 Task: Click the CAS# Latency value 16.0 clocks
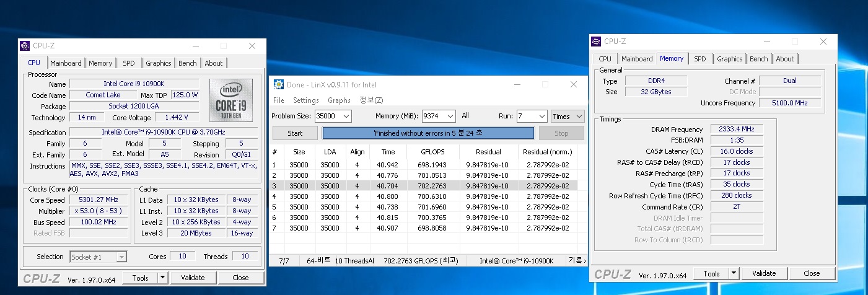[x=737, y=151]
